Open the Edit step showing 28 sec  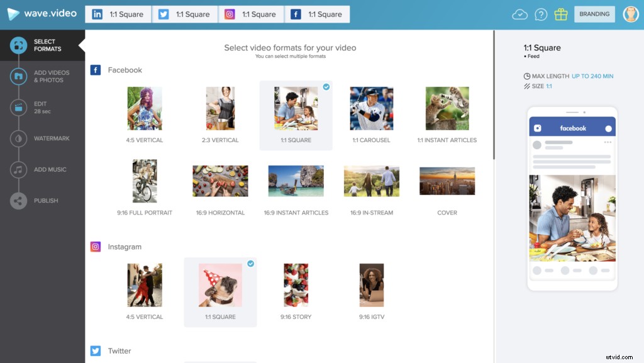click(43, 107)
